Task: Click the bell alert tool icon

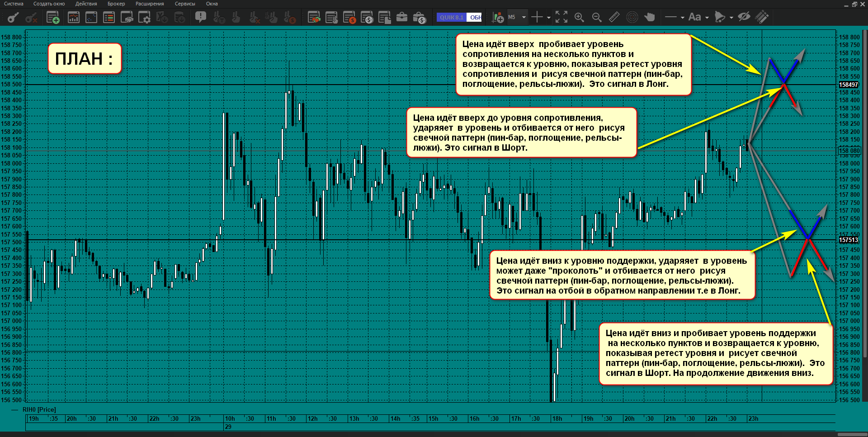Action: coord(720,17)
